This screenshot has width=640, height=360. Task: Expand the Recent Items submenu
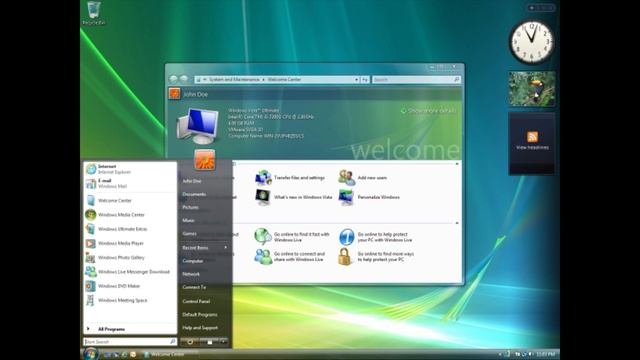pyautogui.click(x=205, y=248)
